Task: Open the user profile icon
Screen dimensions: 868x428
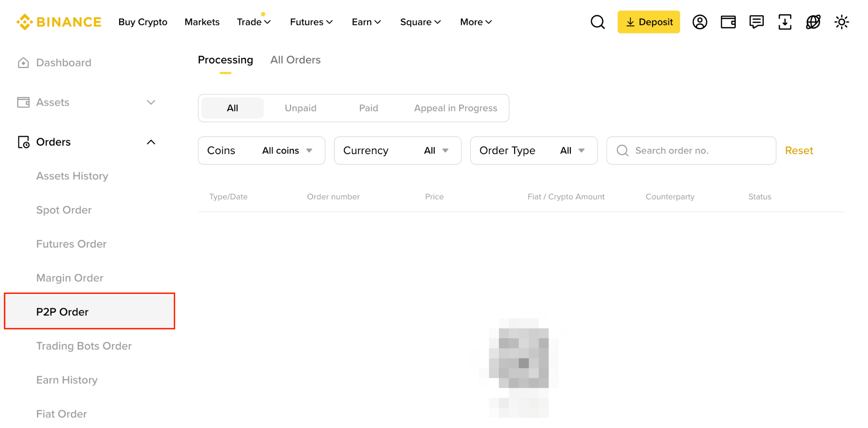Action: (x=700, y=22)
